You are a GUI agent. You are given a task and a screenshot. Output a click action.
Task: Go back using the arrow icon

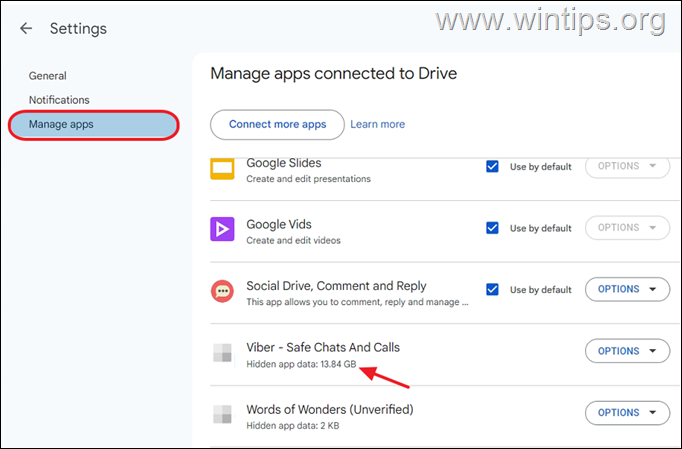(x=26, y=29)
